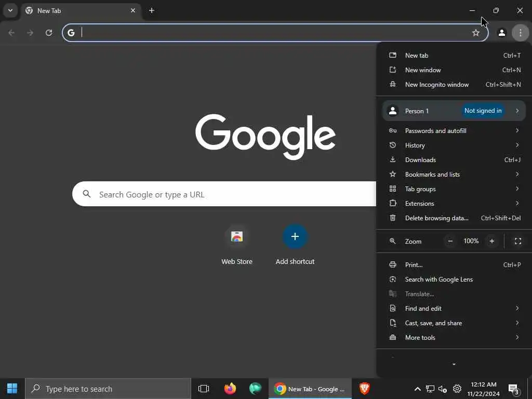Select the New Tab tab
Screen dimensions: 532x399
point(82,10)
